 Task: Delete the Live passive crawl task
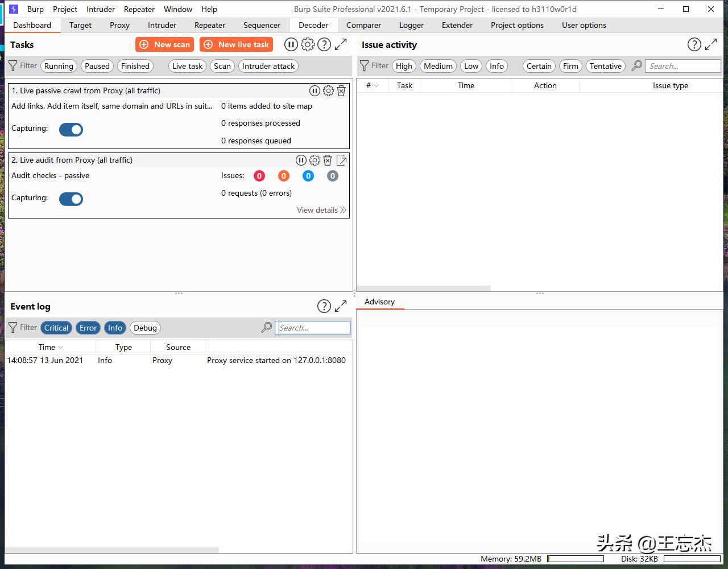pyautogui.click(x=341, y=90)
